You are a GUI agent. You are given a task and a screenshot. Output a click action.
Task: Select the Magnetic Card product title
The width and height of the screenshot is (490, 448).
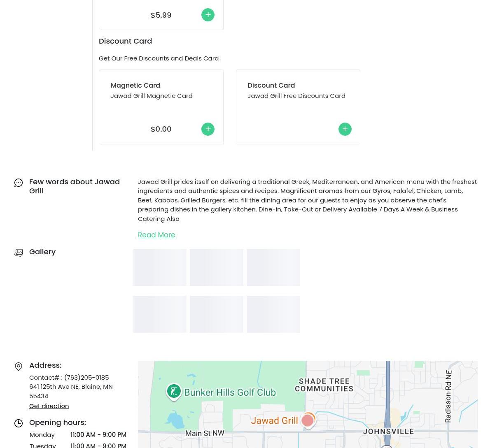[135, 86]
